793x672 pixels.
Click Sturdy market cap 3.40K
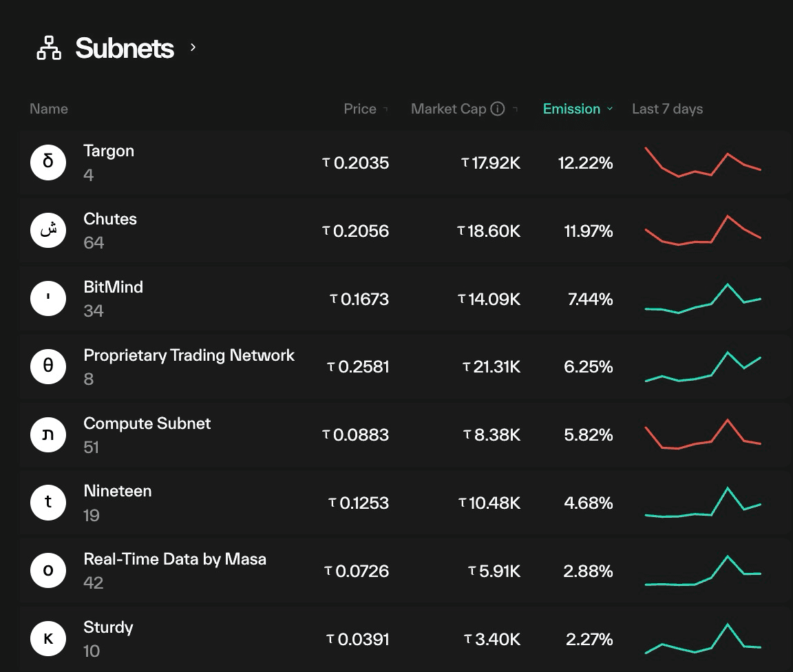[492, 640]
